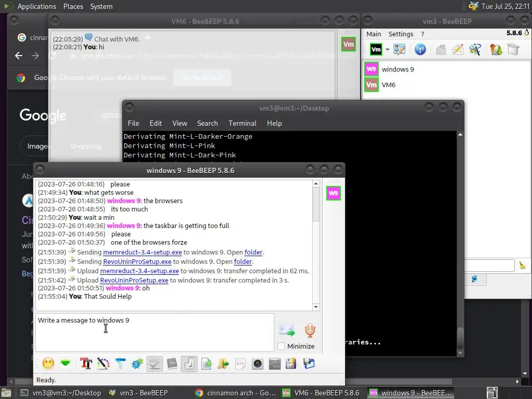This screenshot has height=399, width=532.
Task: Click edit profile icon in vm3 BeeBEEP
Action: (400, 49)
